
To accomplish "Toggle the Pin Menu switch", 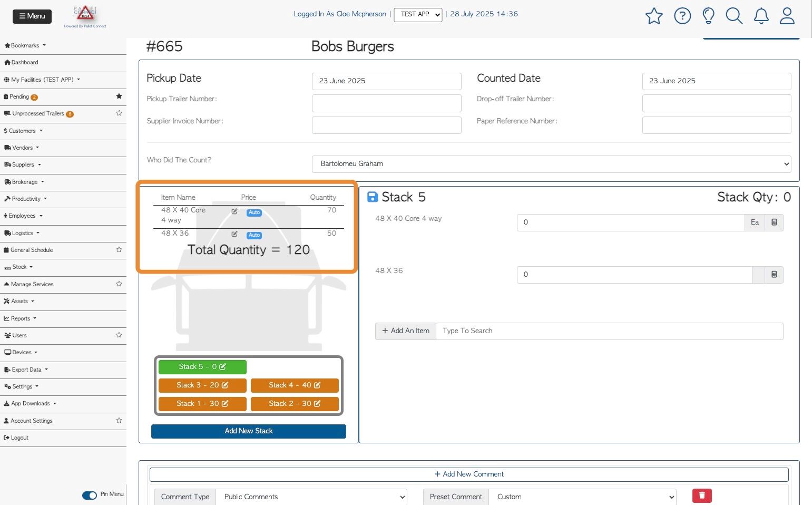I will click(x=90, y=495).
